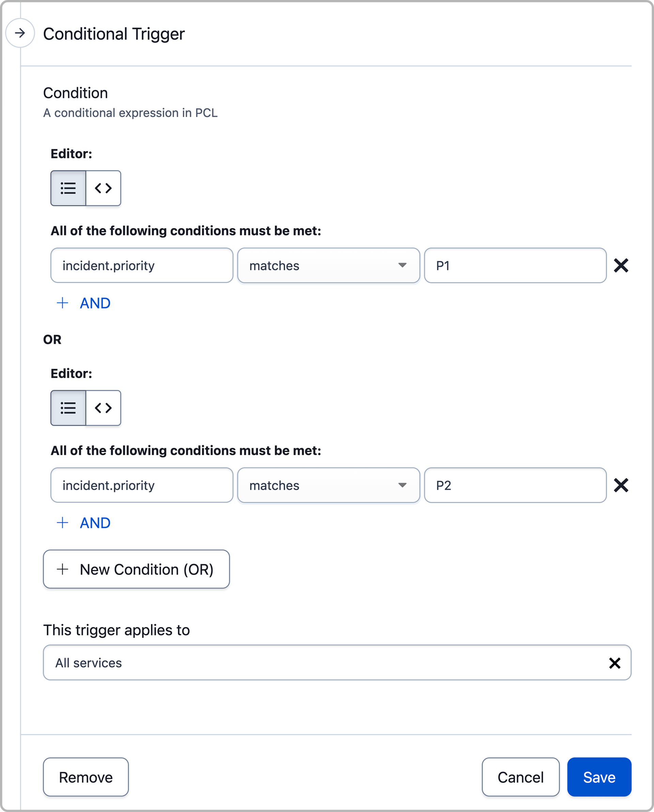
Task: Add AND clause under the P2 condition
Action: click(84, 523)
